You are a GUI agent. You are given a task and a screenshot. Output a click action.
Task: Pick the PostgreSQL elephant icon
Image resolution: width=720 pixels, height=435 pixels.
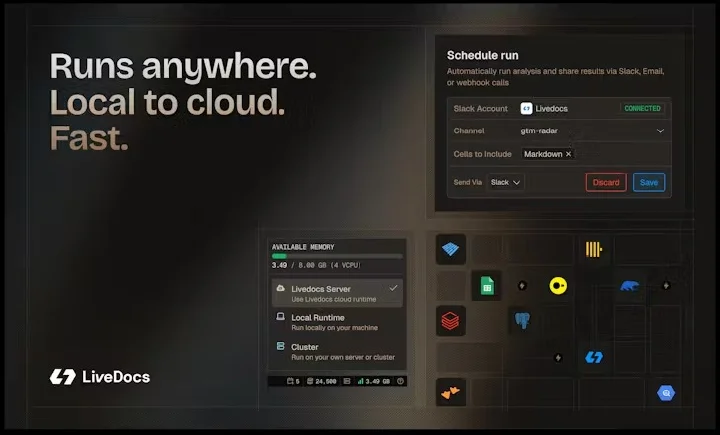click(522, 320)
